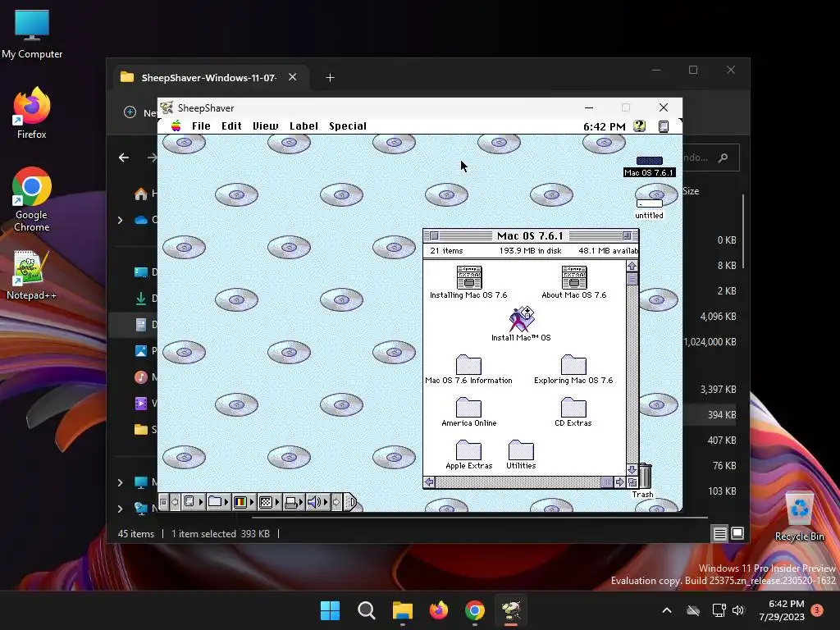Click the vertical scroll thumb in Finder window
This screenshot has height=630, width=840.
(632, 279)
